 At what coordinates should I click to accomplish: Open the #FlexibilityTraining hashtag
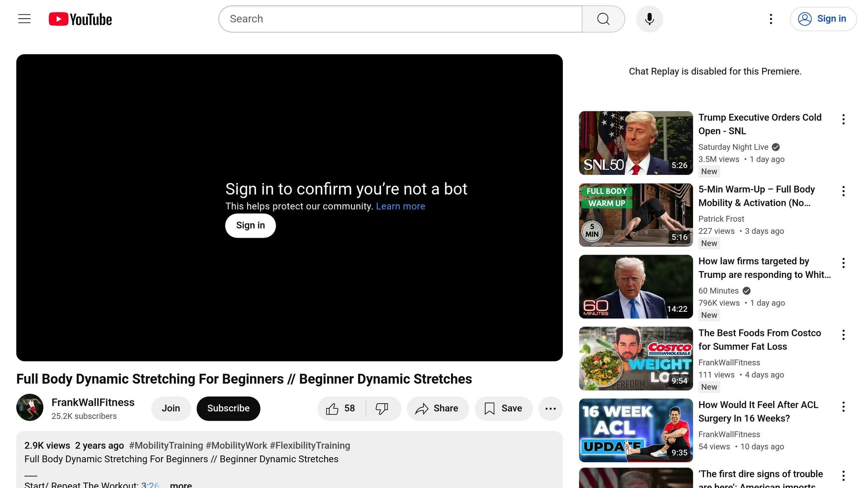click(310, 446)
